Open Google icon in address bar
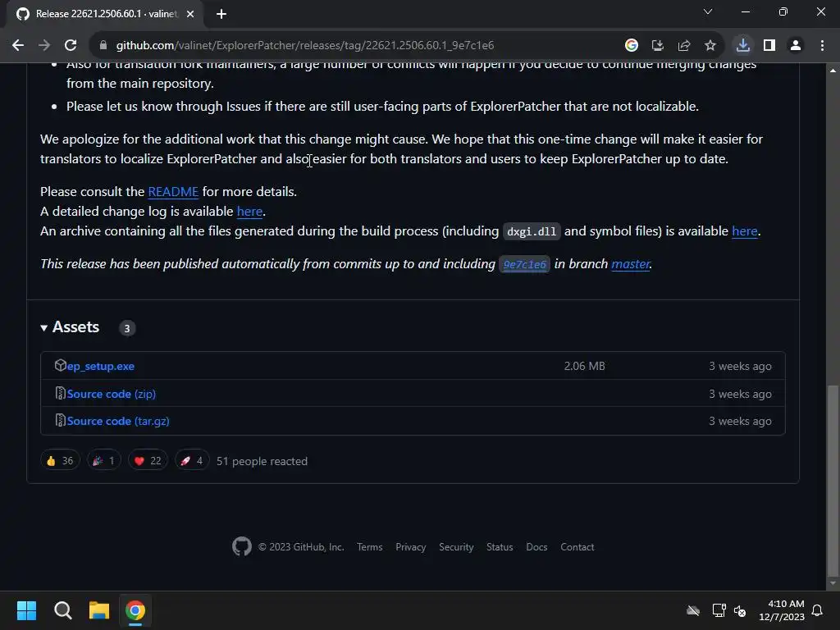Image resolution: width=840 pixels, height=630 pixels. click(632, 46)
